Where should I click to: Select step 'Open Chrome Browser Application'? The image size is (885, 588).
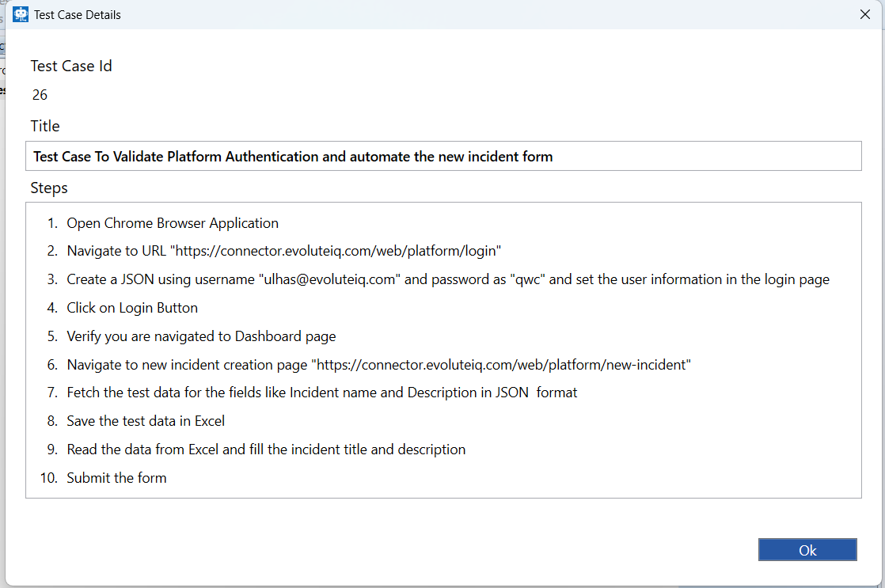click(173, 223)
